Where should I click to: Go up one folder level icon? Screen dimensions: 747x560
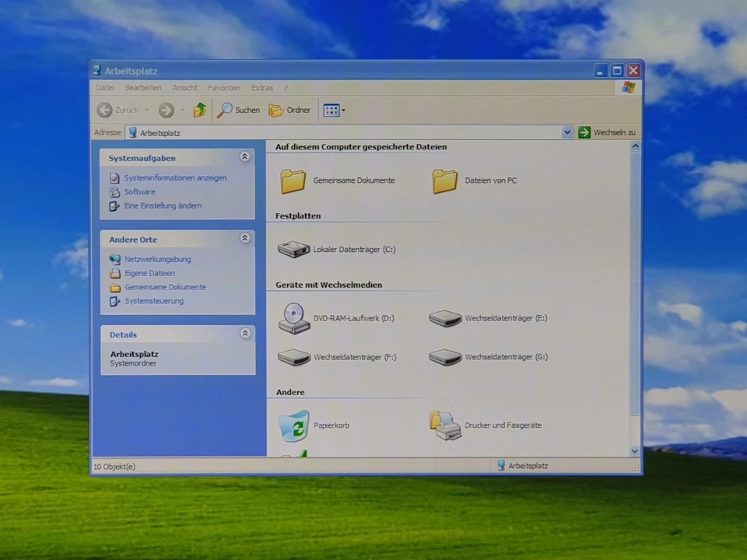click(x=200, y=110)
